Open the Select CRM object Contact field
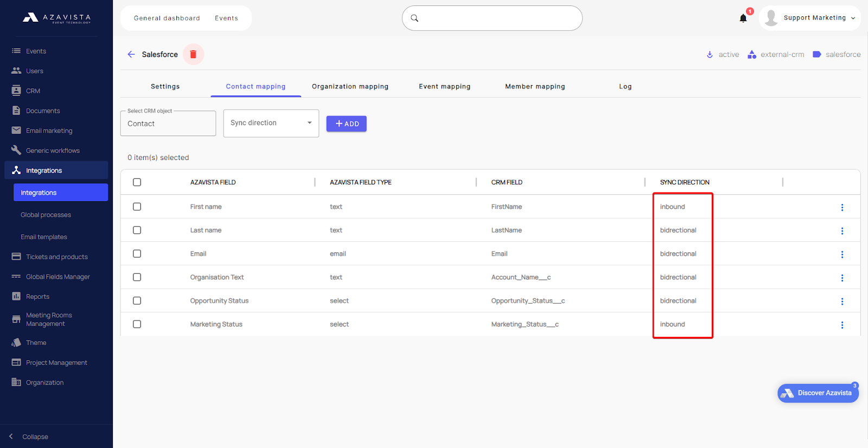The image size is (868, 448). tap(168, 123)
